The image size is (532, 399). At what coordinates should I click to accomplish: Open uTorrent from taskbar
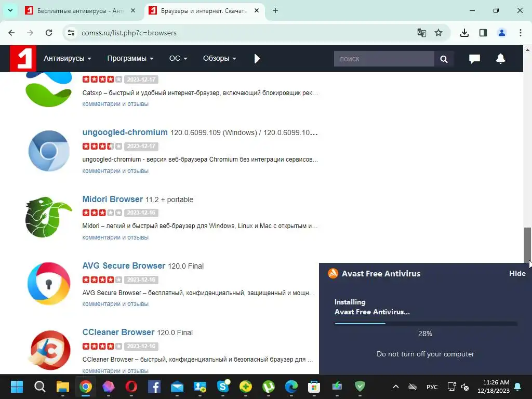pyautogui.click(x=269, y=387)
